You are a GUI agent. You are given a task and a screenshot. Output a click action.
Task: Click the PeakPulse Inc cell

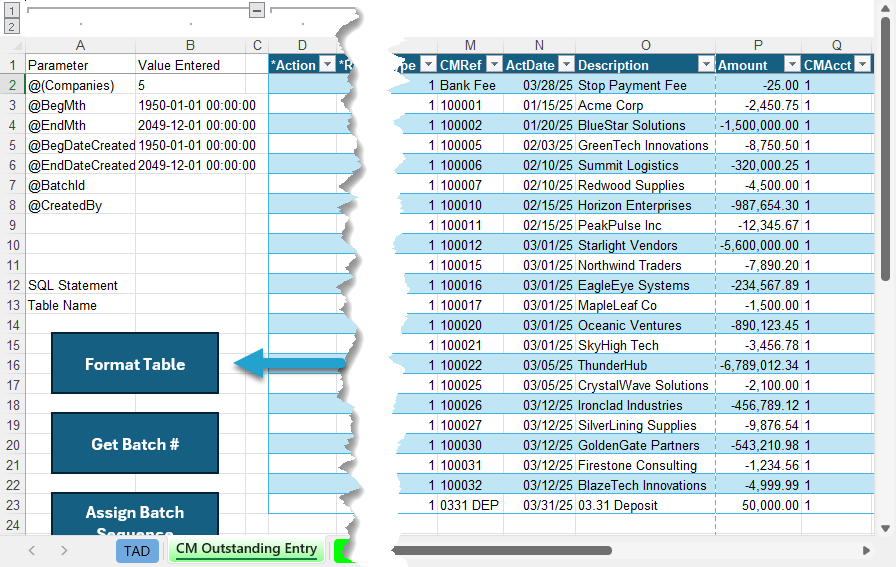(x=645, y=225)
